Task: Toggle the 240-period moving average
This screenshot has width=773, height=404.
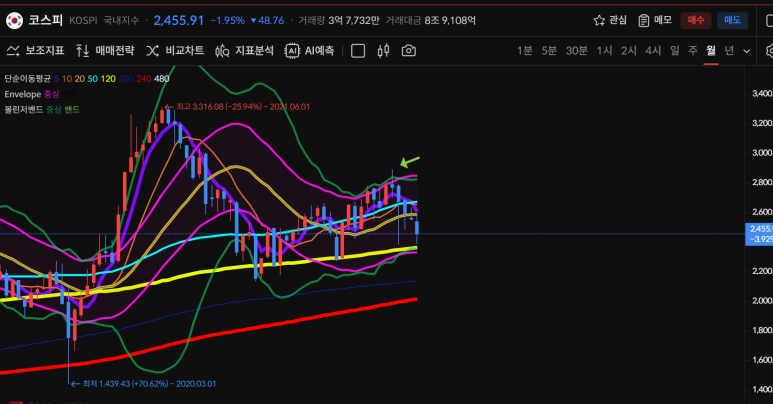Action: coord(143,78)
